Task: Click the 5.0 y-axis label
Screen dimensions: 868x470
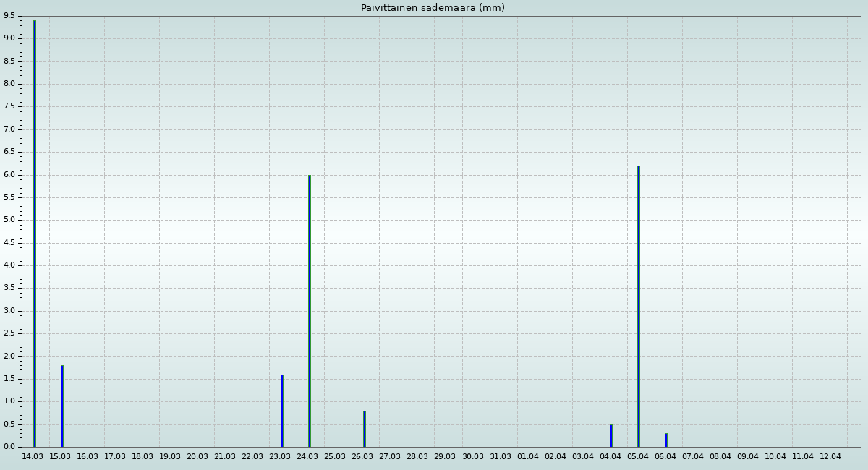Action: pyautogui.click(x=9, y=220)
